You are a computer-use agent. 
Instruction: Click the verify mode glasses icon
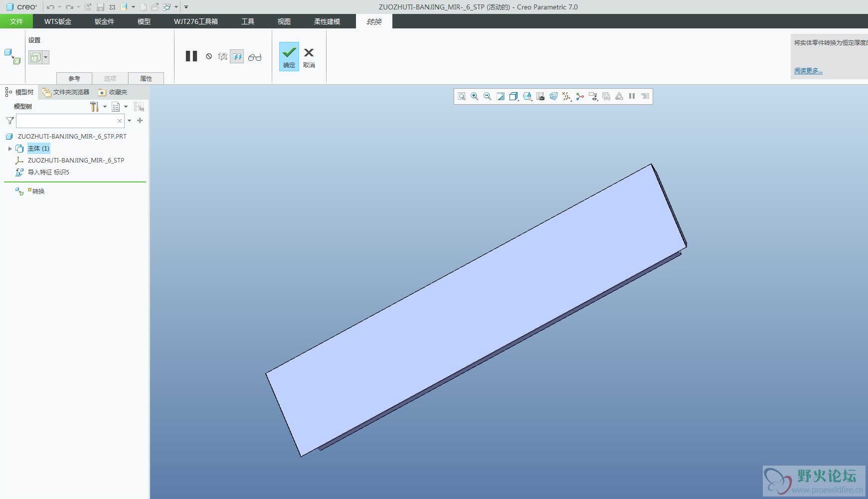[255, 57]
